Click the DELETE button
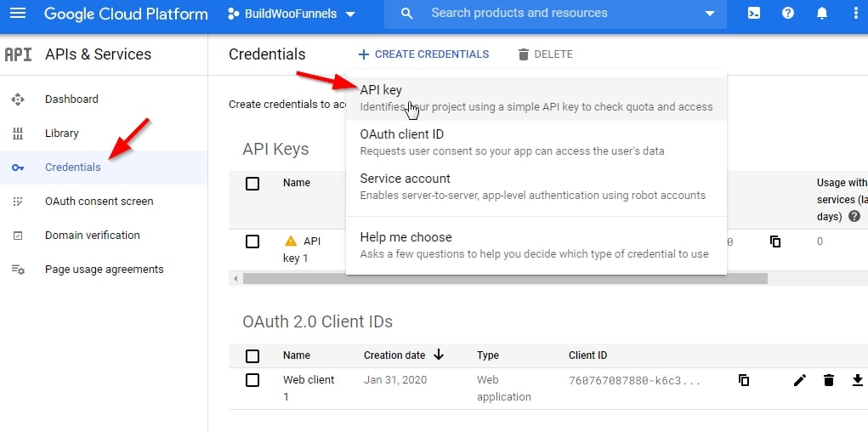This screenshot has width=868, height=432. (x=545, y=54)
